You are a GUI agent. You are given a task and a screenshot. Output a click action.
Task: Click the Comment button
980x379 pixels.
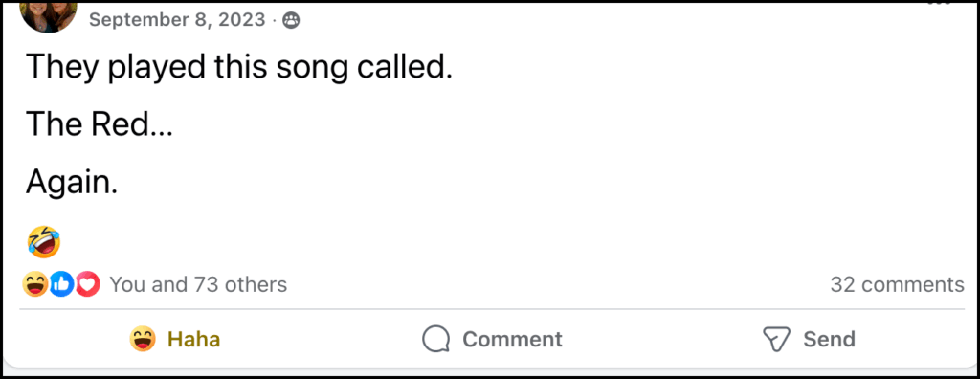tap(492, 340)
